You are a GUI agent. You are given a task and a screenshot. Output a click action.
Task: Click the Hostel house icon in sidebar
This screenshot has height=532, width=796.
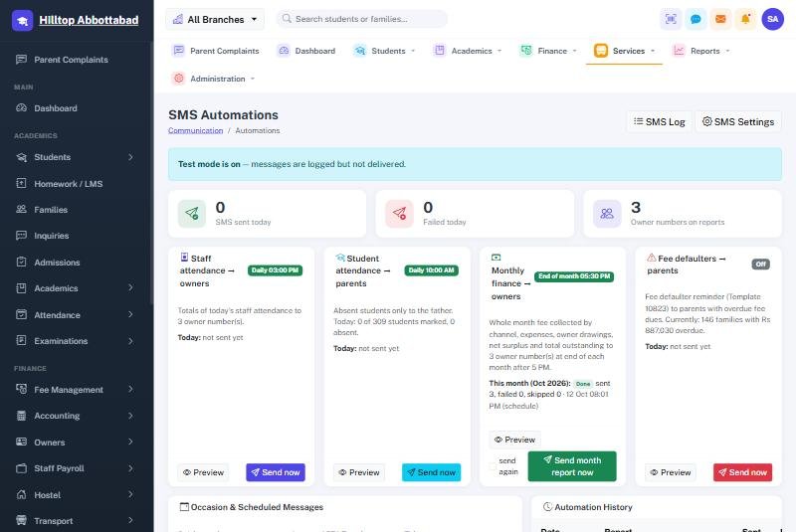(21, 494)
